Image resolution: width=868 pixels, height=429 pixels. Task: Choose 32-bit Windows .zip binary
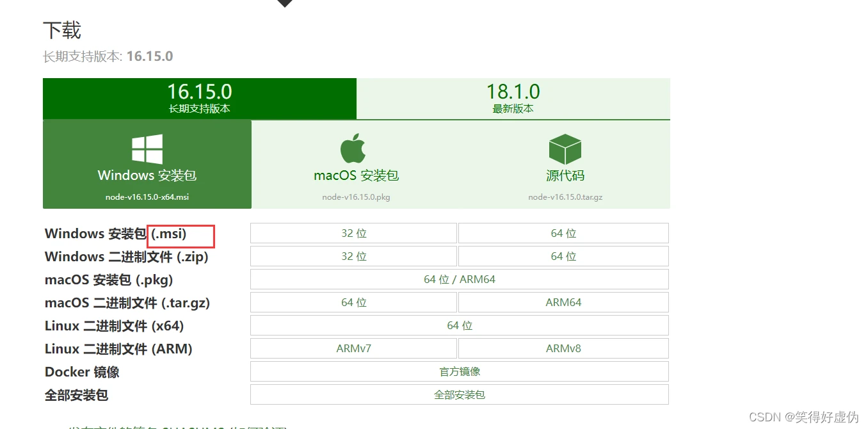pos(353,256)
